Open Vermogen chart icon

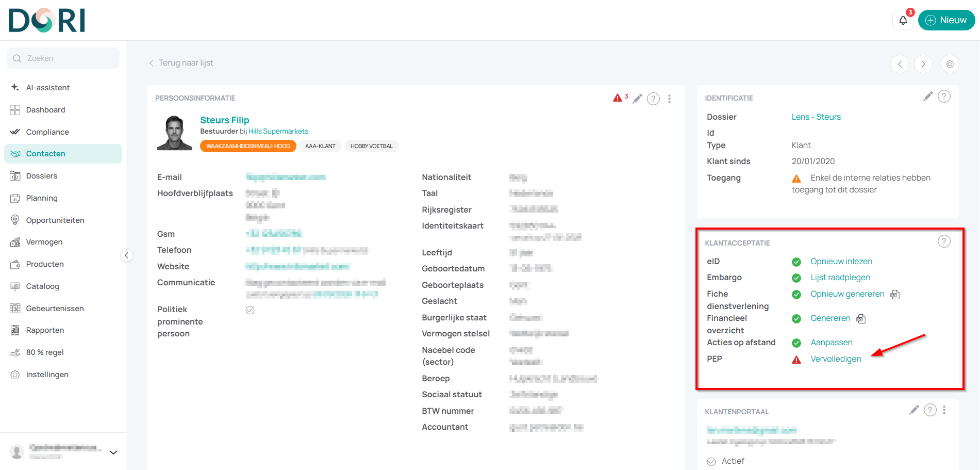click(x=15, y=242)
